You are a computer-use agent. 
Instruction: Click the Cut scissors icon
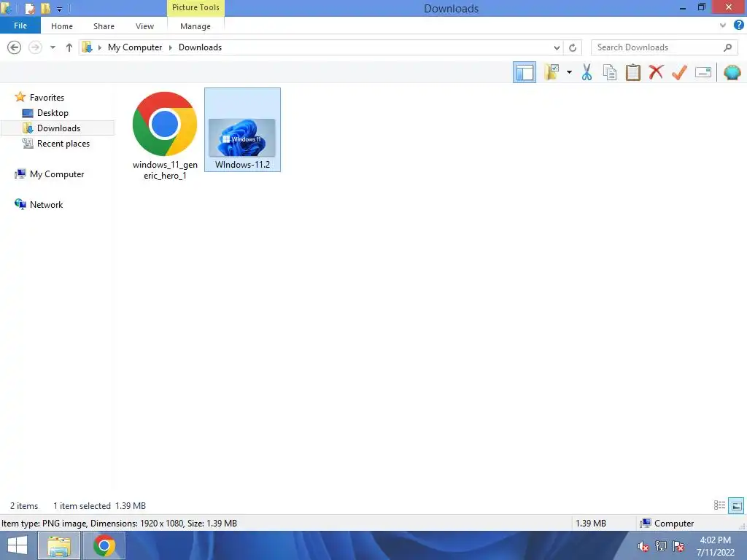tap(587, 72)
